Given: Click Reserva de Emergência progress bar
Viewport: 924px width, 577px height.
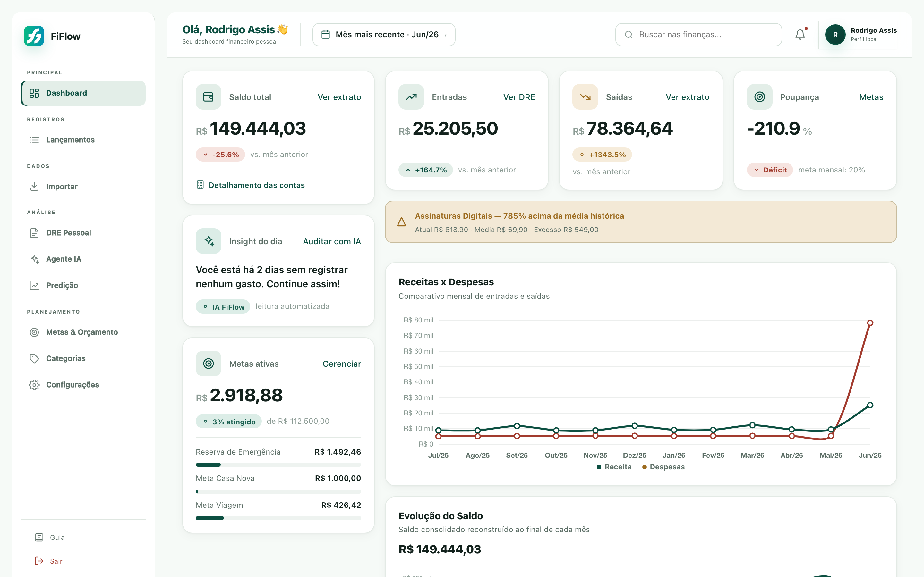Looking at the screenshot, I should (278, 465).
